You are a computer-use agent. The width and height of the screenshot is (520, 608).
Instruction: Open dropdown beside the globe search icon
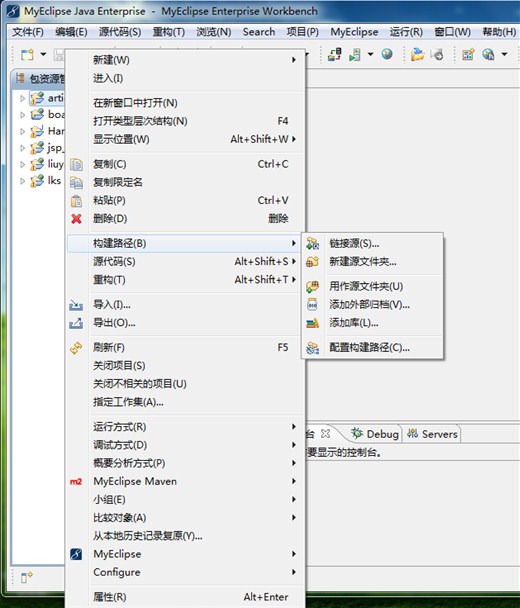[x=504, y=54]
